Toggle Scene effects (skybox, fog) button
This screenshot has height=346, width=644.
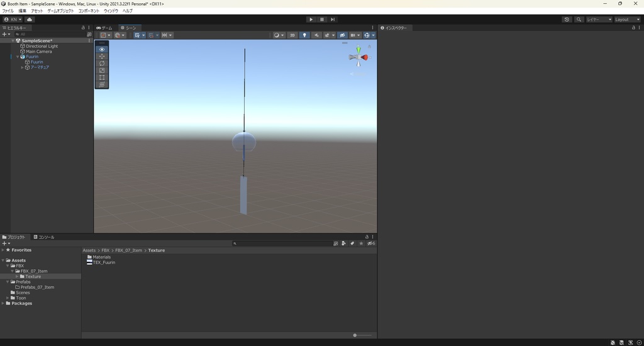click(327, 35)
